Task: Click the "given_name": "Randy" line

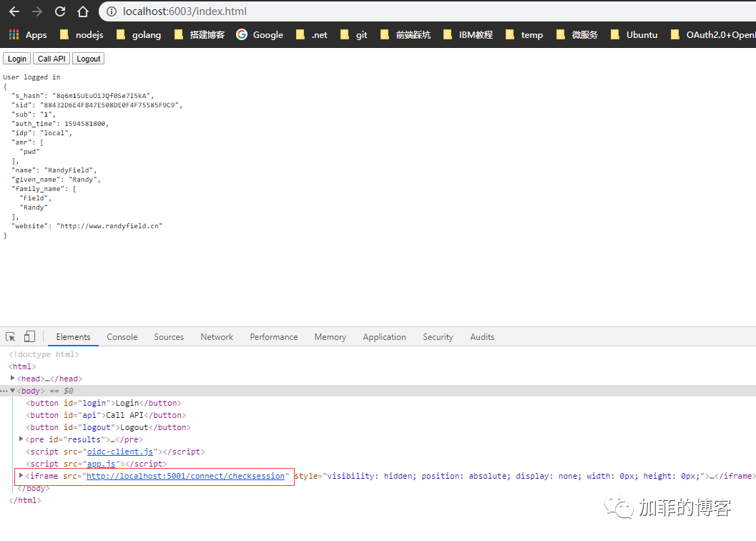Action: click(56, 180)
